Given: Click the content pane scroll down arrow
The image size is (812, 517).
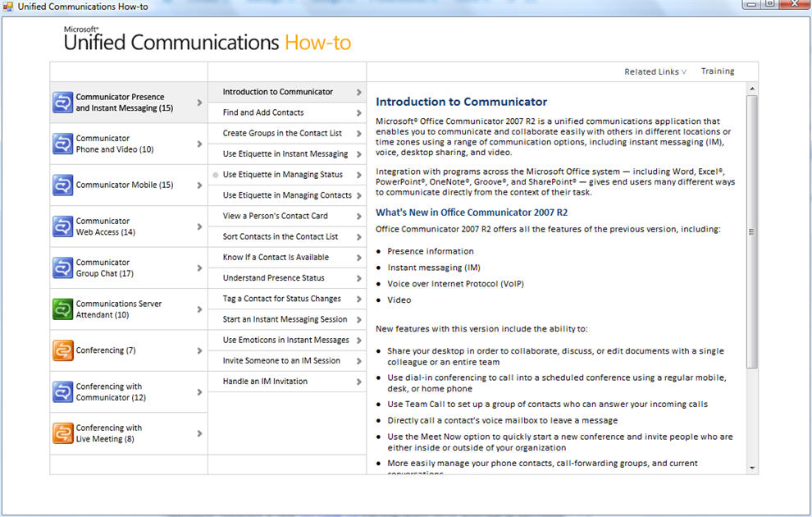Looking at the screenshot, I should [x=752, y=468].
